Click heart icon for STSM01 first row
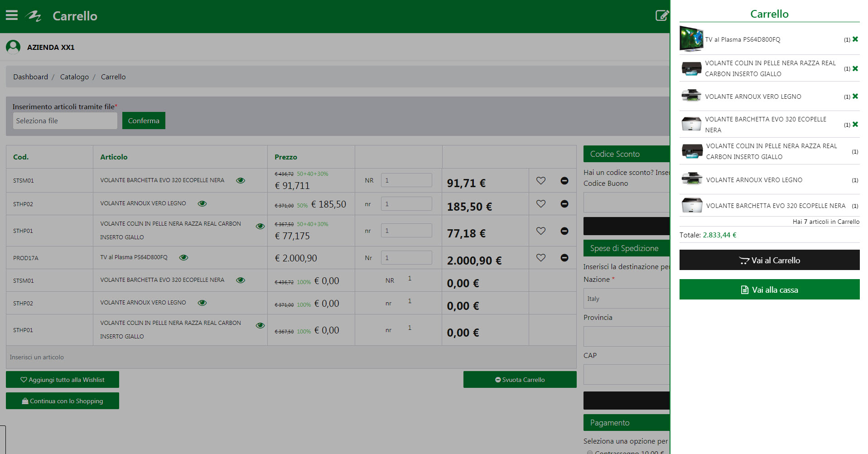This screenshot has width=868, height=454. coord(540,180)
